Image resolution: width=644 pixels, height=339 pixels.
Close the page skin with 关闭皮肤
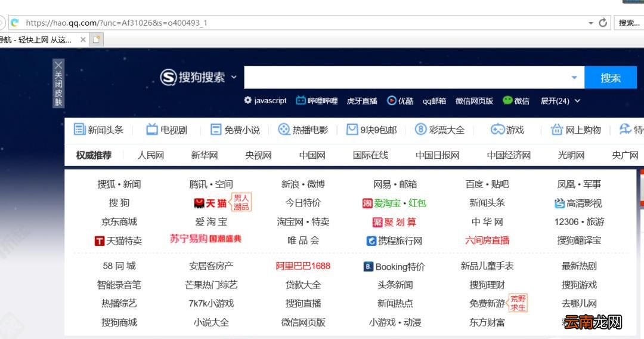[58, 84]
